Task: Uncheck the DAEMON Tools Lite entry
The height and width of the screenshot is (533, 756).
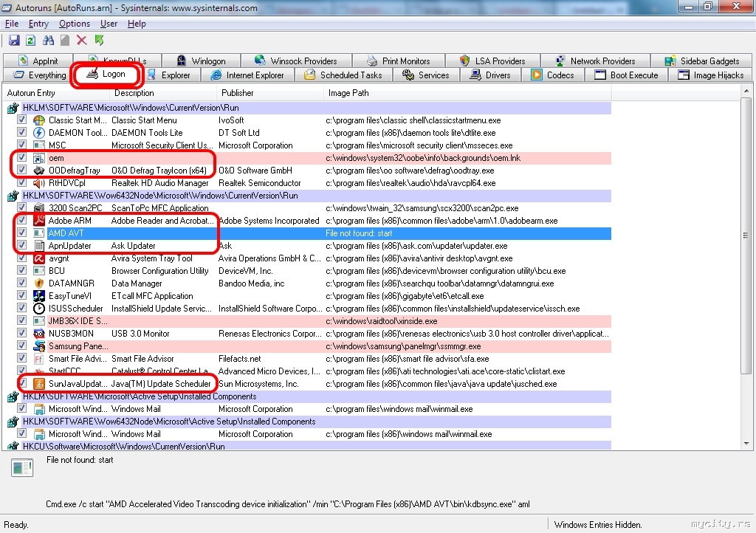Action: [x=22, y=133]
